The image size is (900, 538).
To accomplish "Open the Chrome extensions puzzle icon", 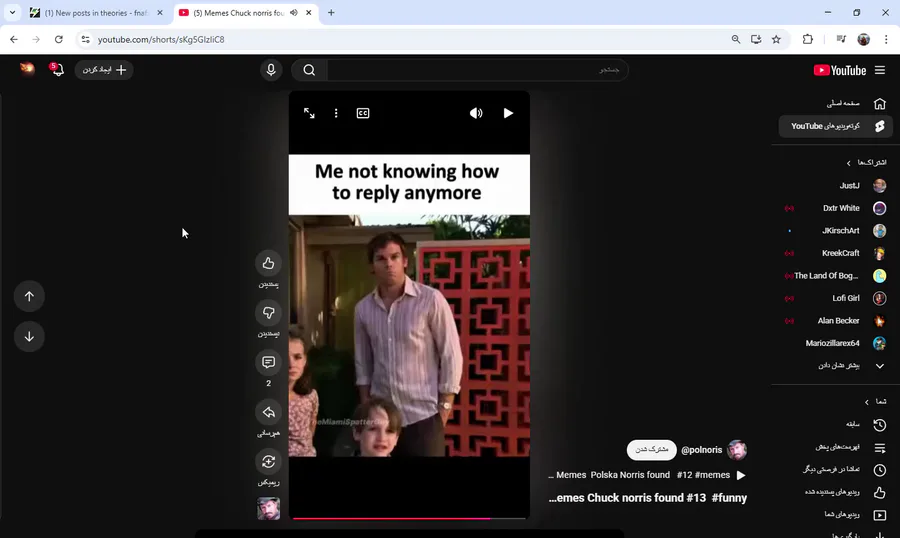I will tap(808, 40).
